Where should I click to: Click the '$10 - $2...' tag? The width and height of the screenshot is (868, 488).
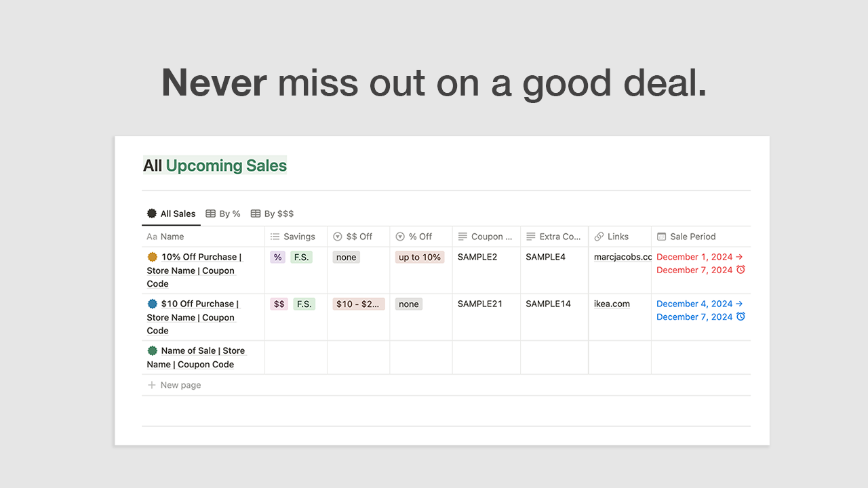(359, 304)
